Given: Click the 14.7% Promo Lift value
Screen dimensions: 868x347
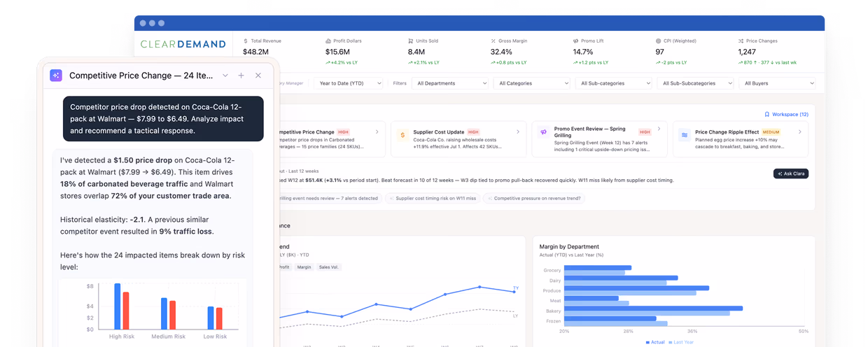Looking at the screenshot, I should (x=583, y=52).
